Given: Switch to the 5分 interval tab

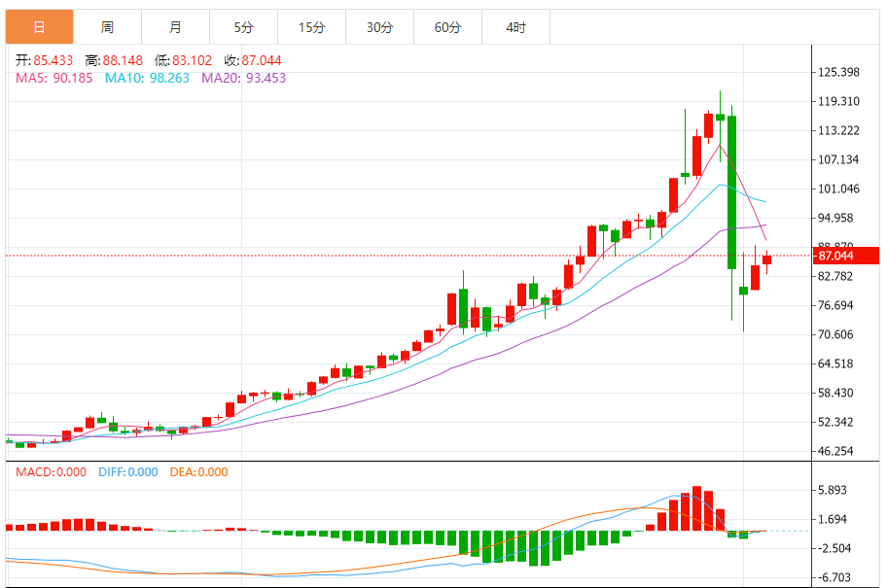Looking at the screenshot, I should point(243,27).
